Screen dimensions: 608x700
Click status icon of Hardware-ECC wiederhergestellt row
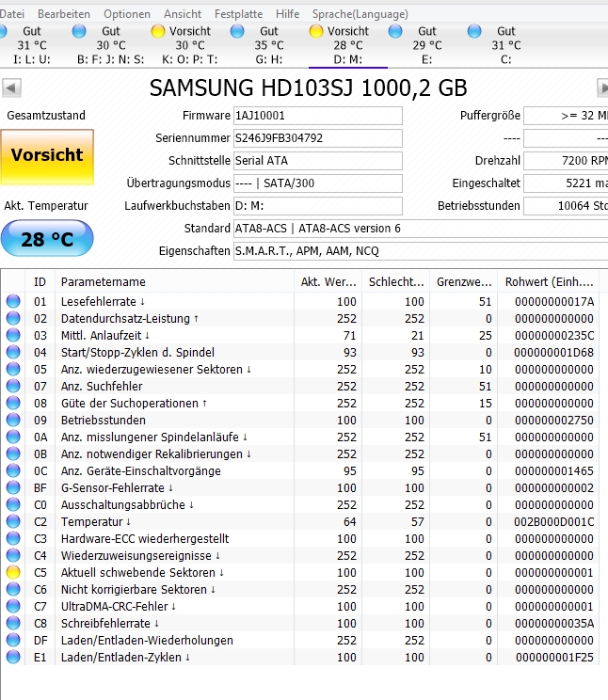click(x=13, y=538)
